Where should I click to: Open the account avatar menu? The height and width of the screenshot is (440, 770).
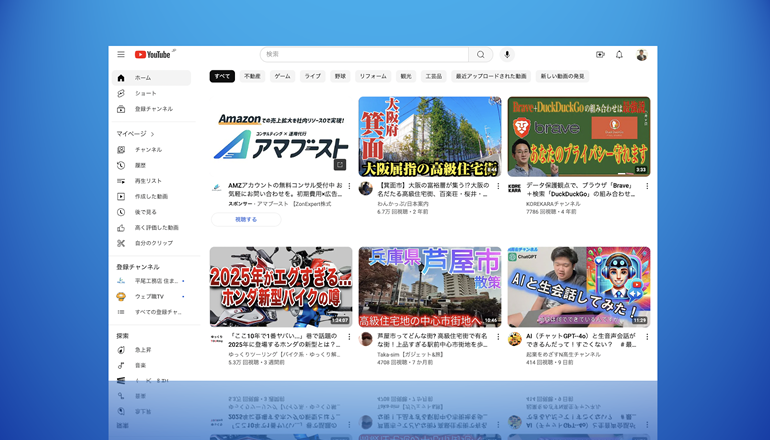tap(641, 55)
